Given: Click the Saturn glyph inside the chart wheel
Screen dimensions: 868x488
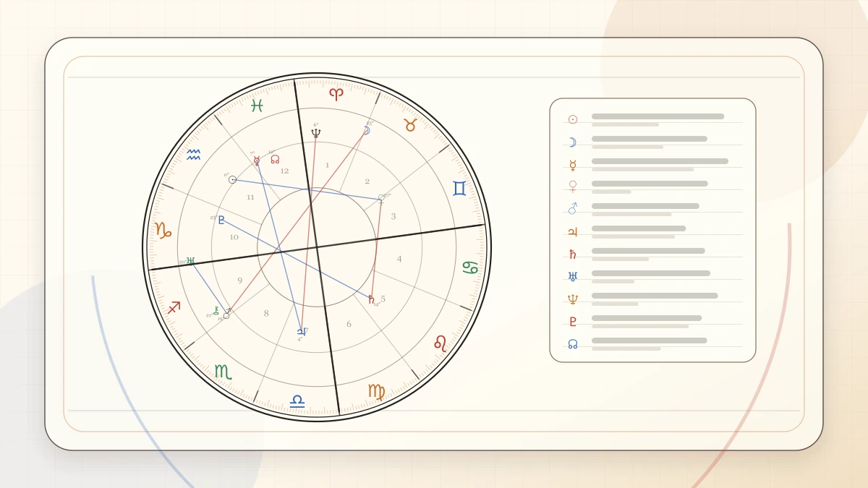Looking at the screenshot, I should [x=371, y=299].
